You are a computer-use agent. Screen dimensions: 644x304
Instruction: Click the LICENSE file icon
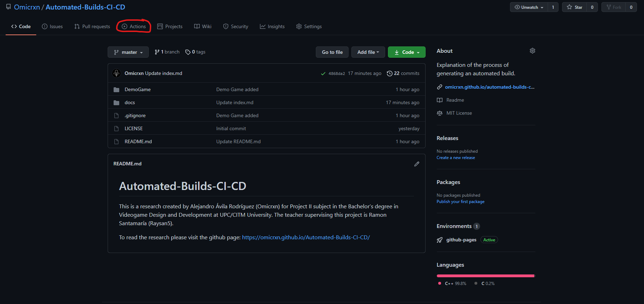(116, 129)
